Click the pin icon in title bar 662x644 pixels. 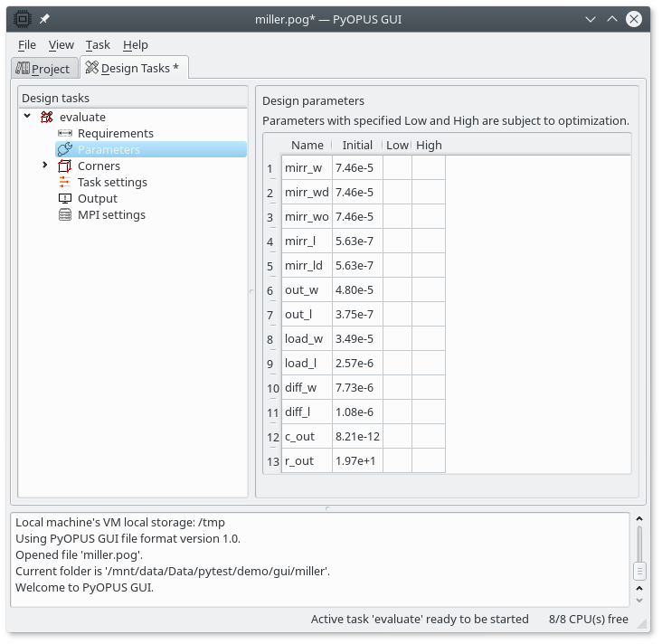(43, 19)
